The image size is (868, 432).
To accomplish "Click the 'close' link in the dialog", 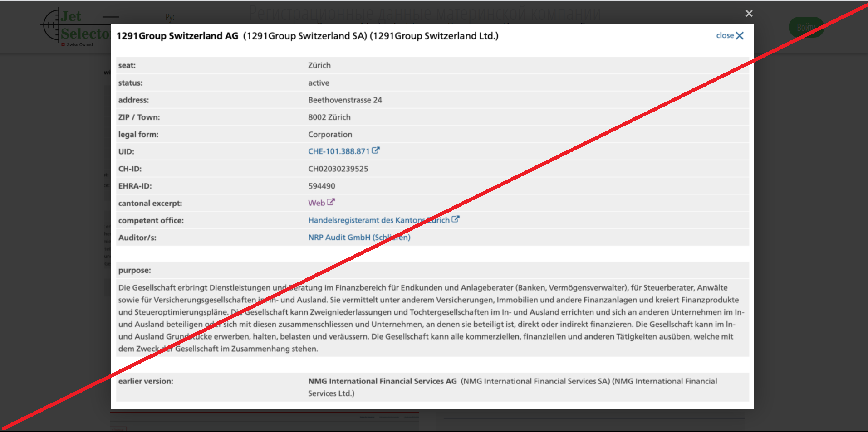I will 730,35.
